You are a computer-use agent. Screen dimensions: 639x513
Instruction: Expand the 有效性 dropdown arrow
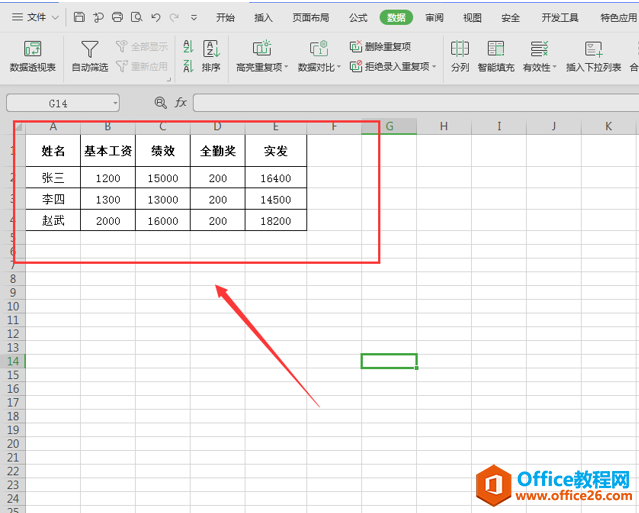click(554, 66)
